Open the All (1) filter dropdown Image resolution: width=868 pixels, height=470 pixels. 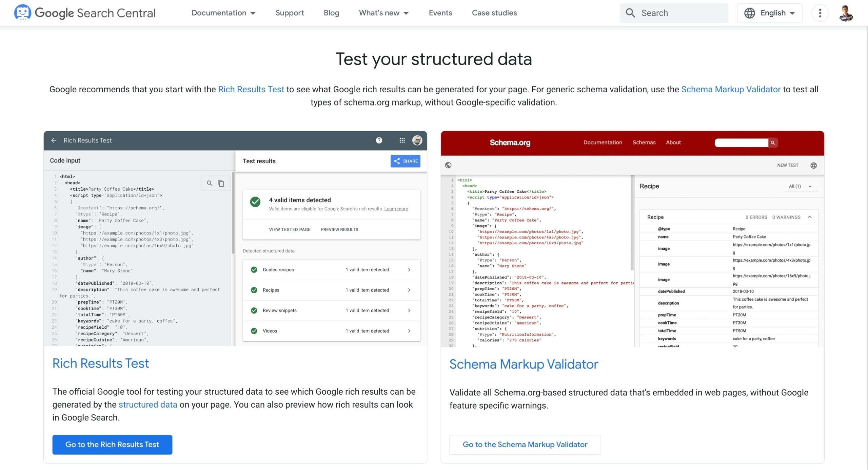(801, 186)
